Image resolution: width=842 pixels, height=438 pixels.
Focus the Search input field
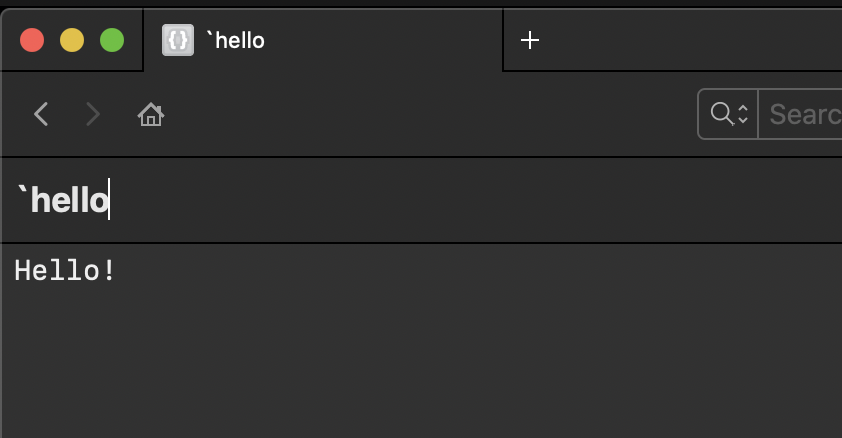tap(802, 114)
